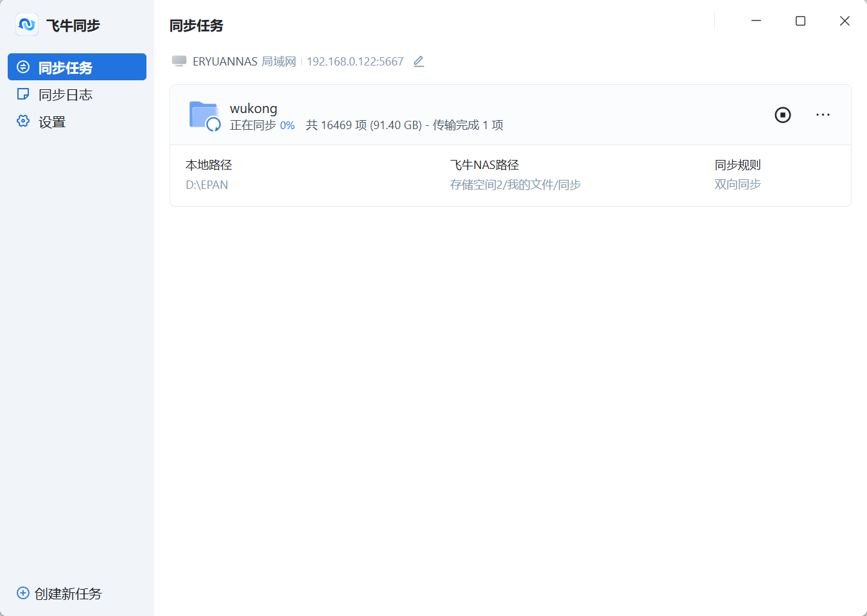Click the 双向同步 sync rule value
The height and width of the screenshot is (616, 867).
[737, 184]
